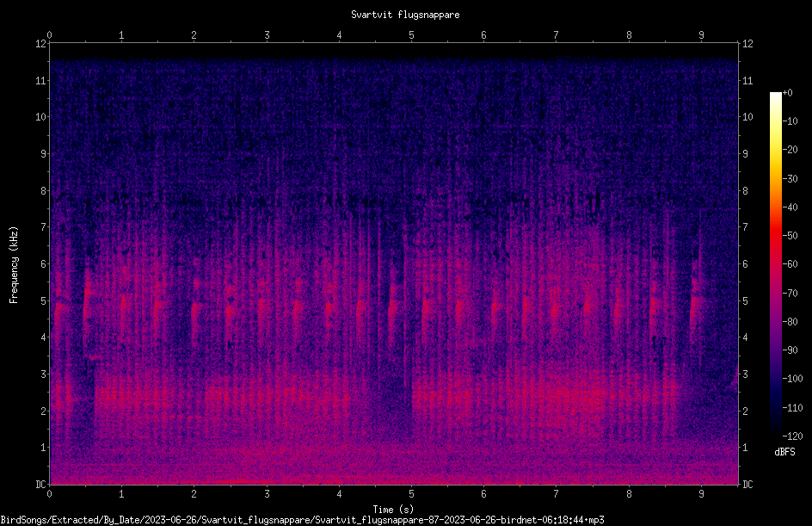Click the file path ending in birdnet-06:18:44.mp3
The width and height of the screenshot is (812, 526).
(x=302, y=520)
